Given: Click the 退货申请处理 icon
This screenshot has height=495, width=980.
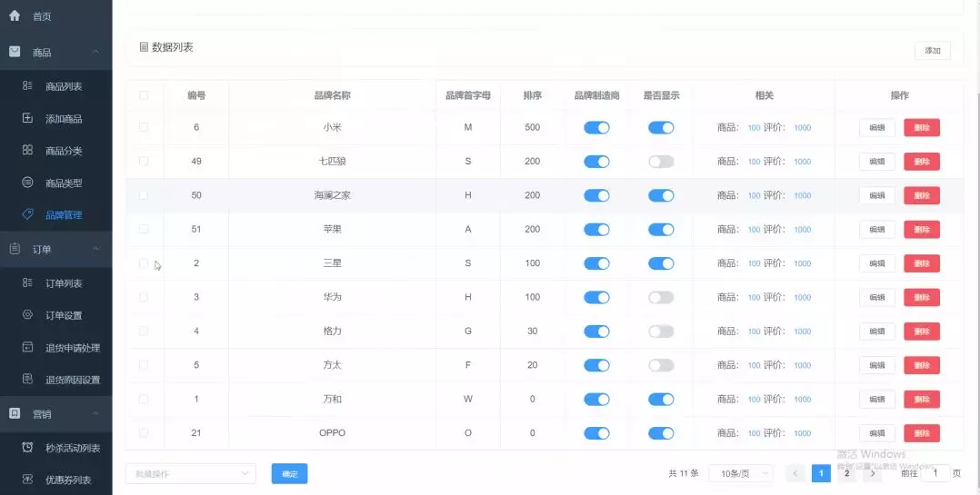Looking at the screenshot, I should click(x=27, y=347).
